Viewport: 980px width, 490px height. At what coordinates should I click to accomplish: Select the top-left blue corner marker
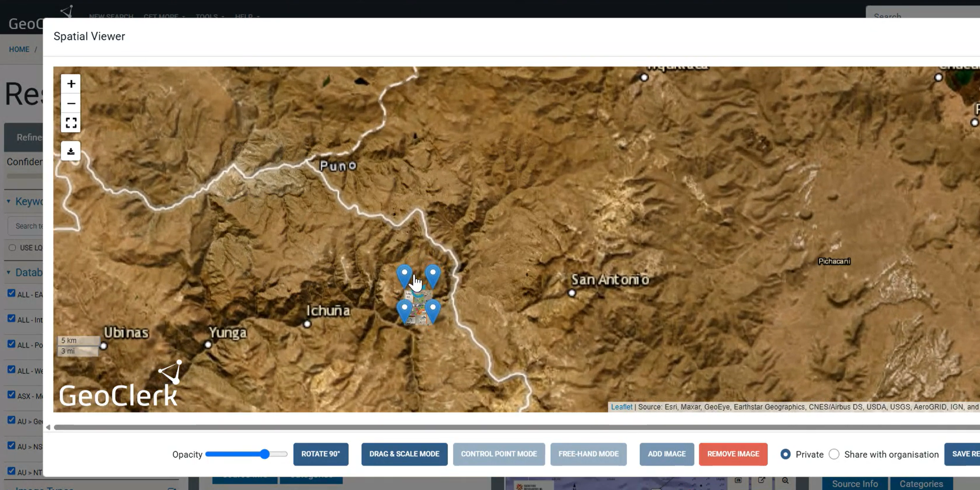[404, 276]
